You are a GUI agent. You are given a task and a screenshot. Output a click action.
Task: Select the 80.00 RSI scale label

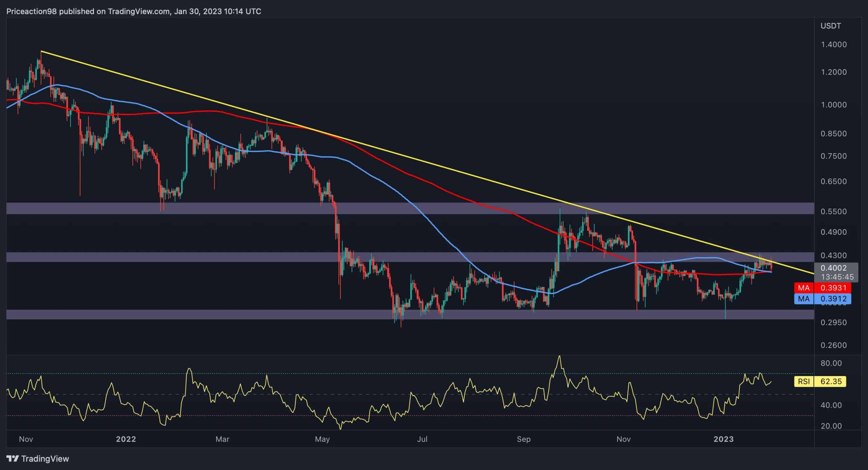click(x=831, y=363)
